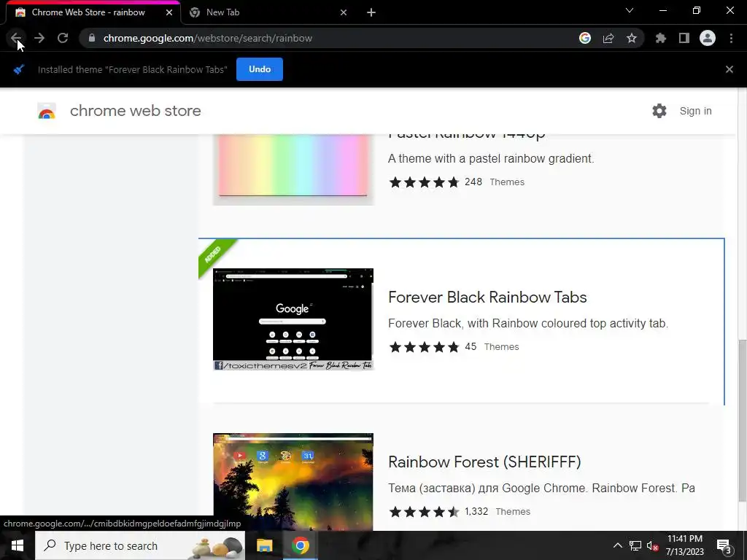
Task: Open the Windows notification center
Action: pos(724,545)
